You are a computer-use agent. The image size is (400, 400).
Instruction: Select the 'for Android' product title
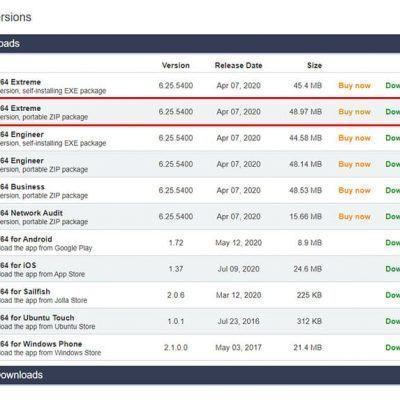[x=26, y=239]
